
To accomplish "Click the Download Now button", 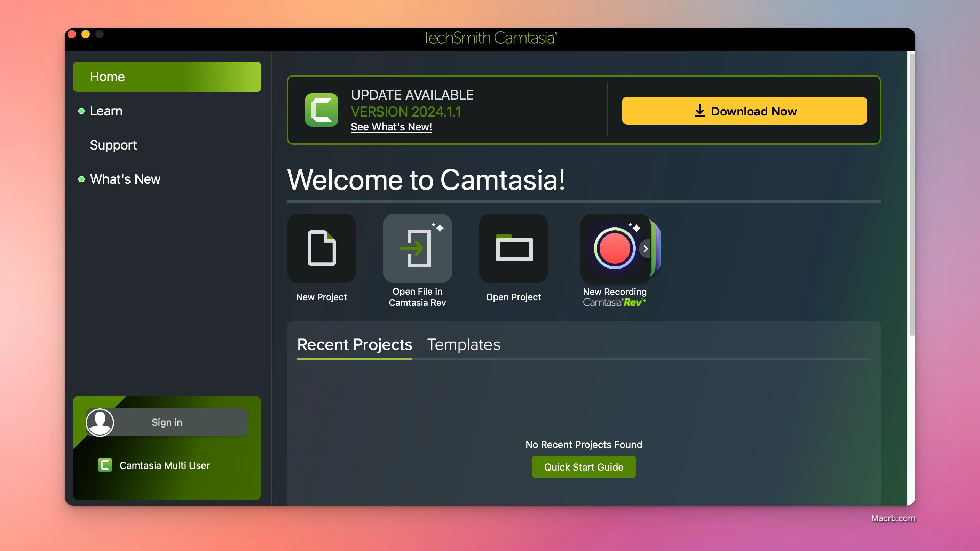I will point(744,111).
